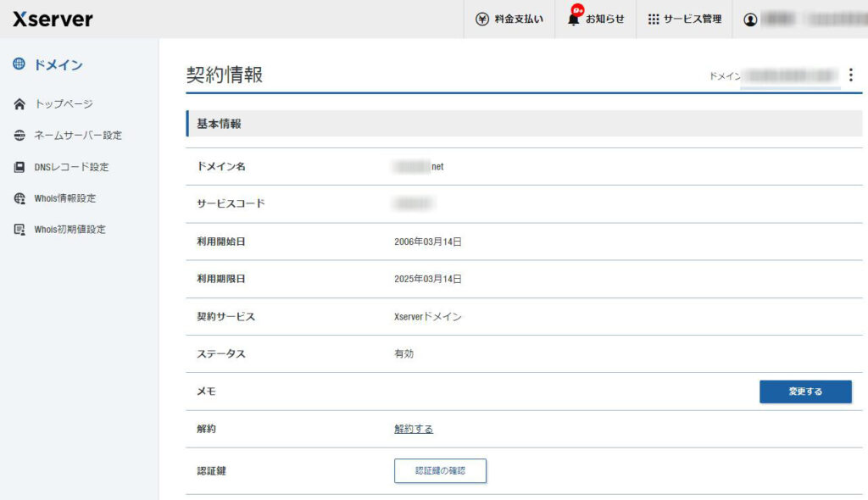Open the 料金支払い menu item
This screenshot has height=500, width=868.
click(519, 19)
